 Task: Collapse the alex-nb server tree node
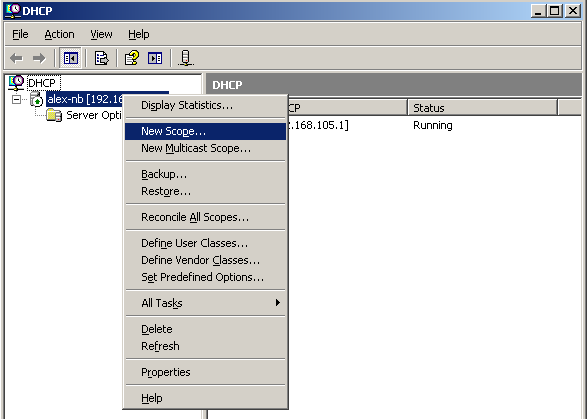16,100
